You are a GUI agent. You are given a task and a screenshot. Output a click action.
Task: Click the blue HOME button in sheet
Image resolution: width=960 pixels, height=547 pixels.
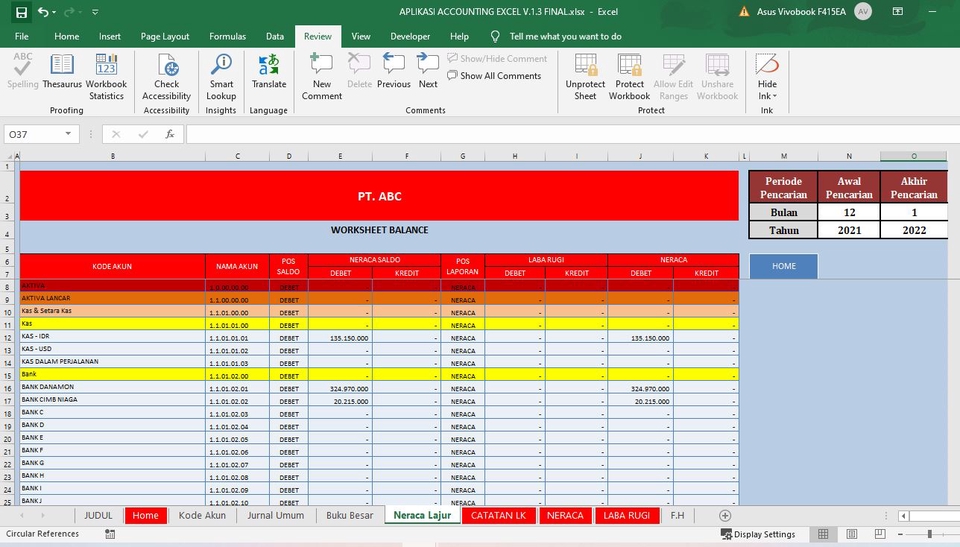pos(784,266)
